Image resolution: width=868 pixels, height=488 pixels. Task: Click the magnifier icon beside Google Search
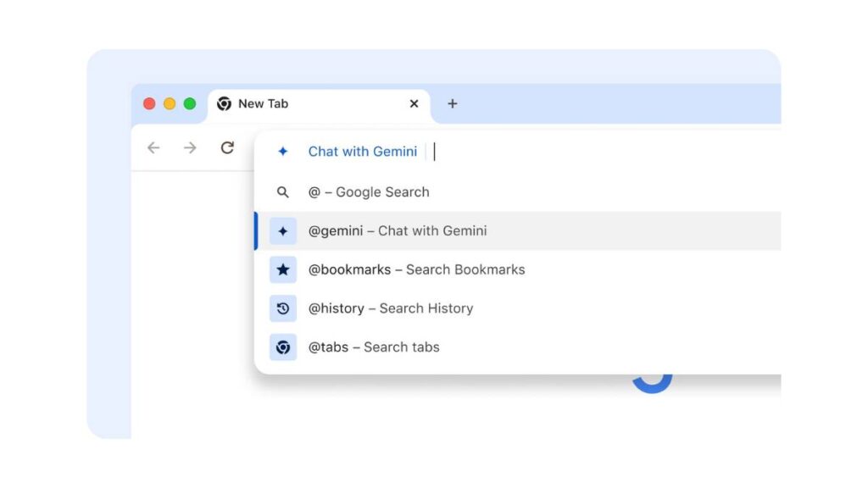coord(283,192)
